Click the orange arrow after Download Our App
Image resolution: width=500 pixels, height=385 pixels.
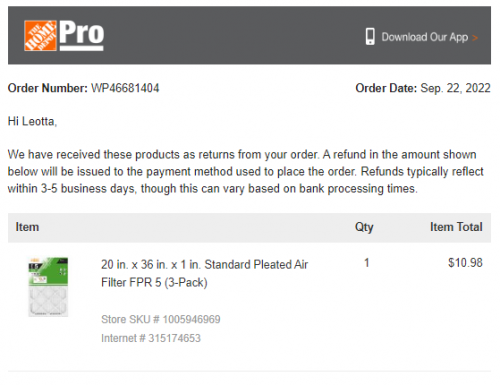[x=475, y=38]
